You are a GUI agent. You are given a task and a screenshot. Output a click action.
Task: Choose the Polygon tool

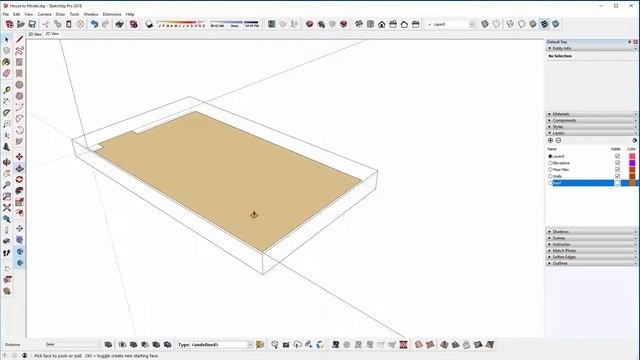point(19,96)
